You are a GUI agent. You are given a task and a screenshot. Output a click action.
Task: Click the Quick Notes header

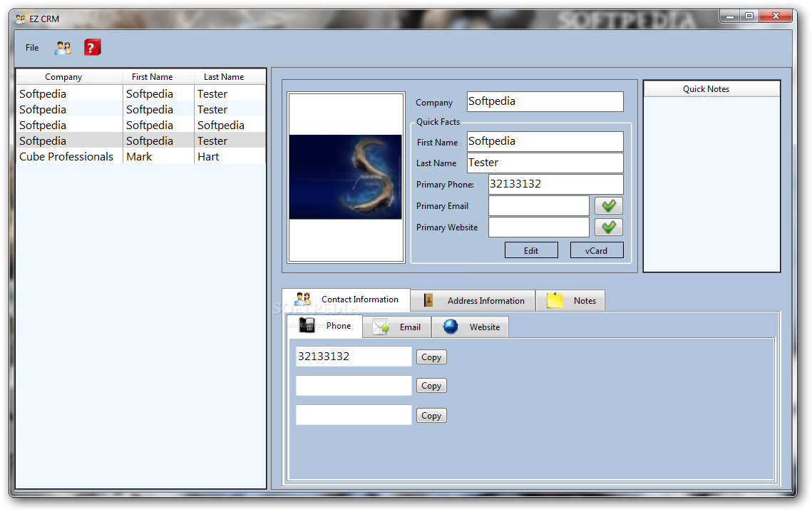711,89
